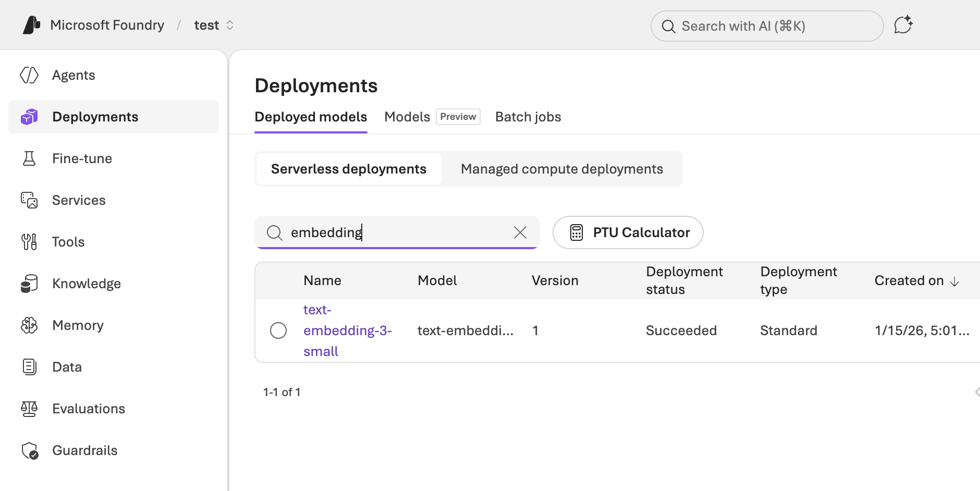Screen dimensions: 980x491
Task: Click the Succeeded status cell
Action: point(681,330)
